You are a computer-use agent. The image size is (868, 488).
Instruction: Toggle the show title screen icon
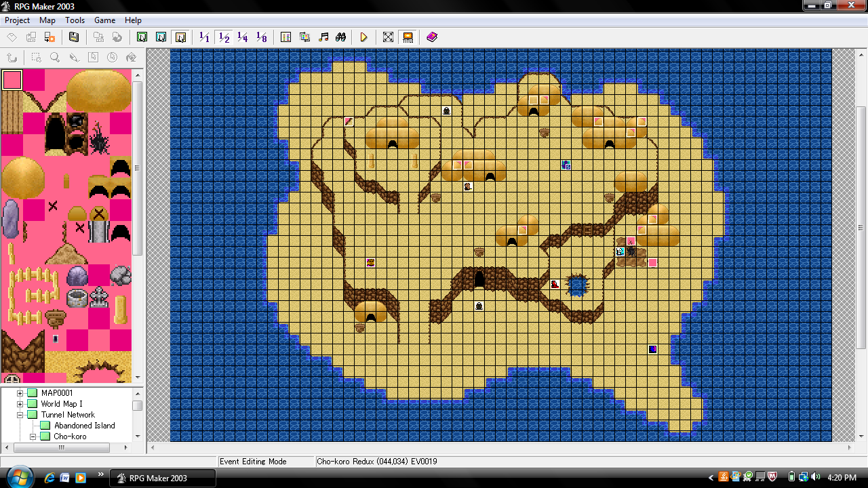408,37
